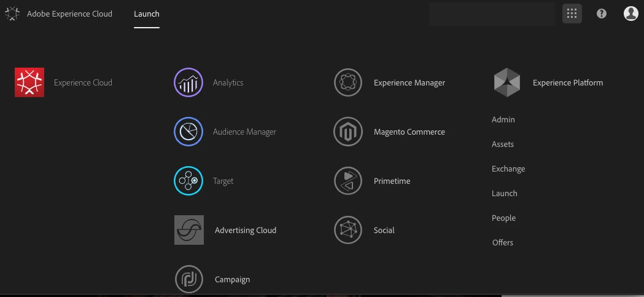Click the Adobe Experience Cloud logo icon
Image resolution: width=644 pixels, height=297 pixels.
(x=12, y=14)
